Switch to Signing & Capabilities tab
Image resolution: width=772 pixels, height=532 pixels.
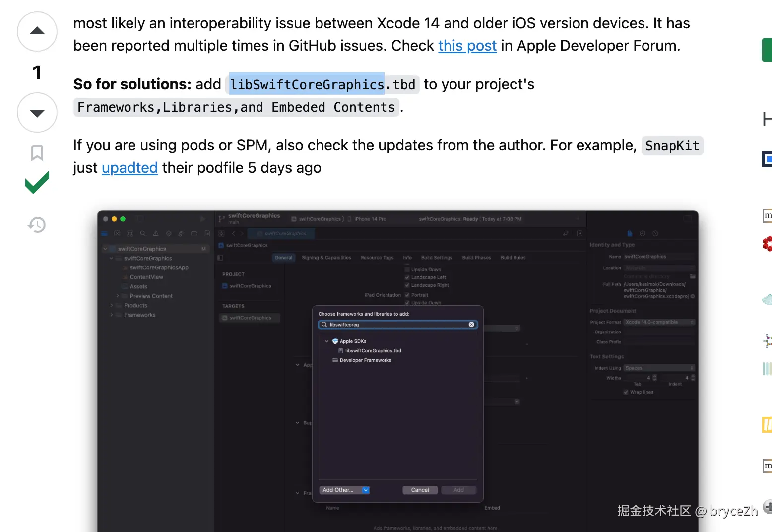point(326,258)
